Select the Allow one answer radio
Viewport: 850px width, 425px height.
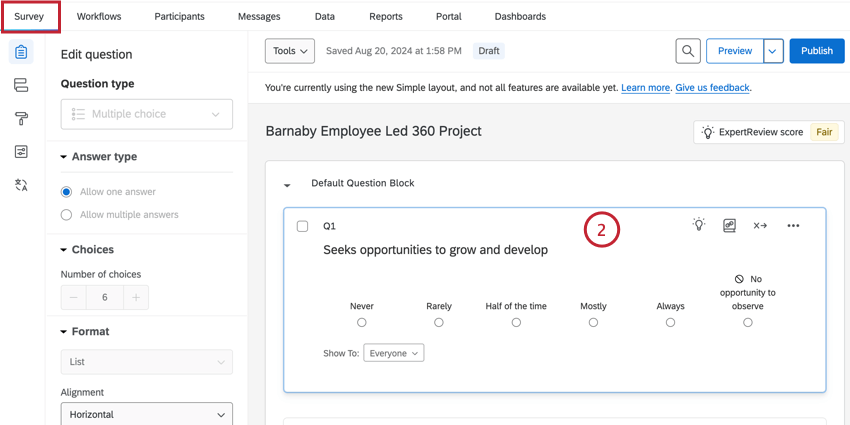click(x=67, y=192)
